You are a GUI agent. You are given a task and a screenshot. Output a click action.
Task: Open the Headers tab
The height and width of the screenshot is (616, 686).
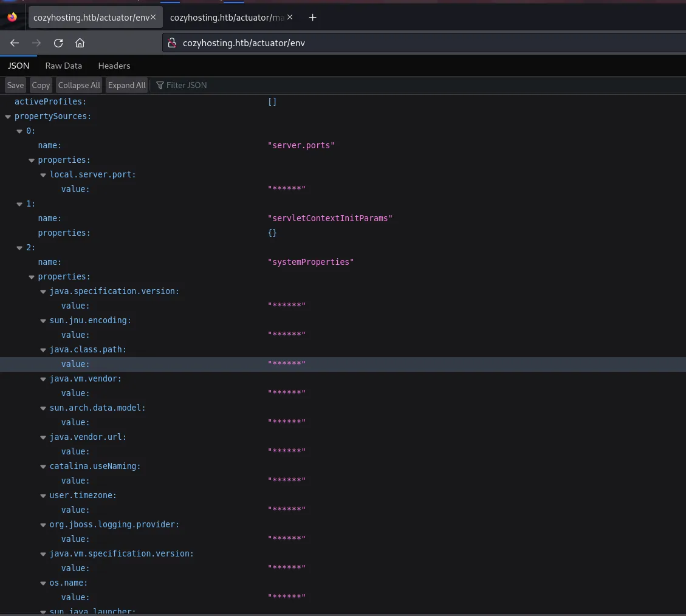(114, 66)
